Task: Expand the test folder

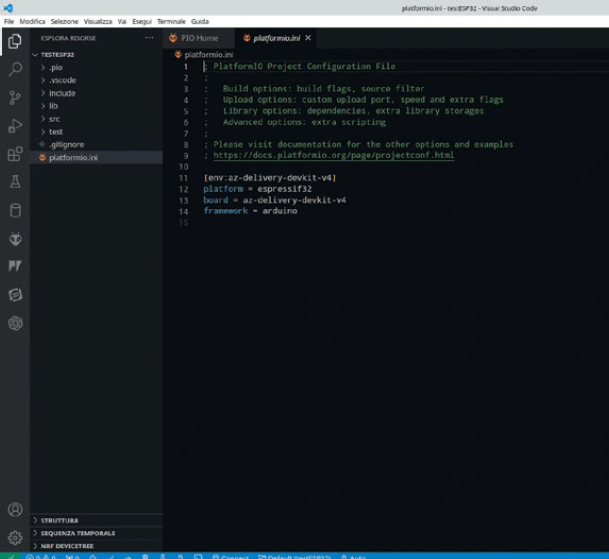Action: click(x=43, y=132)
